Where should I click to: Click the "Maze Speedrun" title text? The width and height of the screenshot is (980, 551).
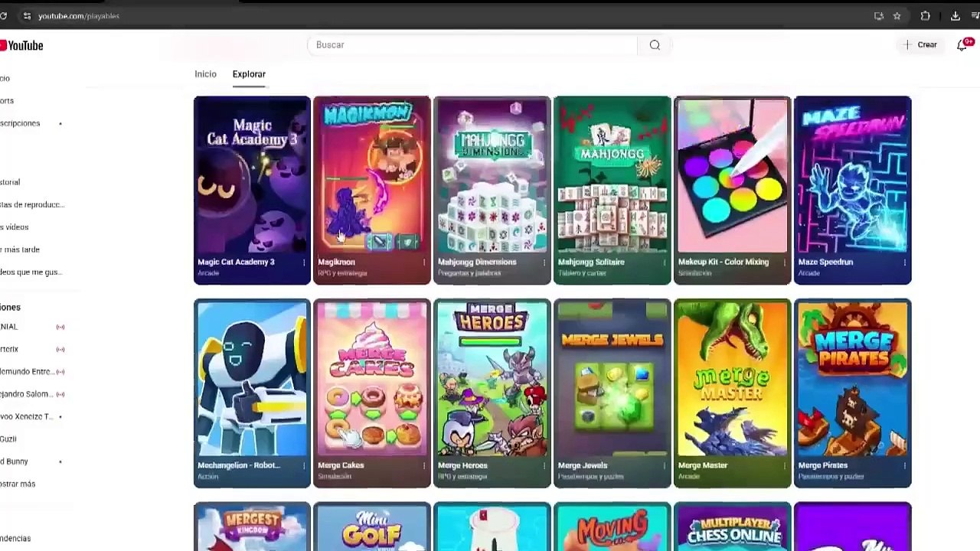(x=825, y=262)
